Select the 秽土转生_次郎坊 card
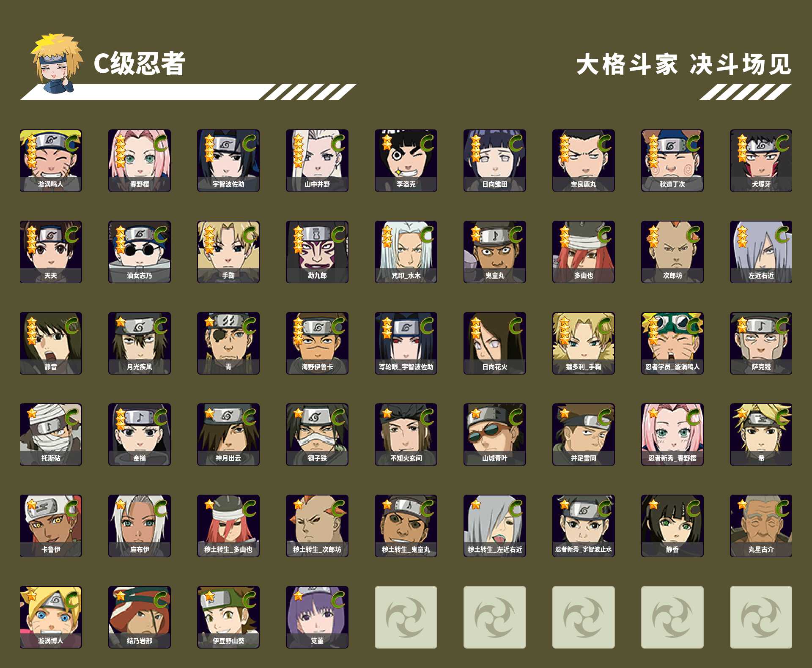 (317, 526)
